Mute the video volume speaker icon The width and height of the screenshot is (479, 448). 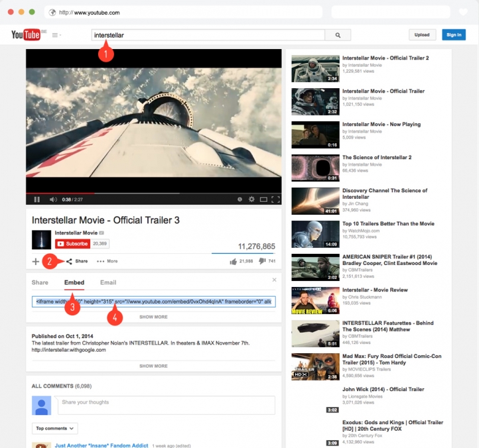pyautogui.click(x=53, y=199)
